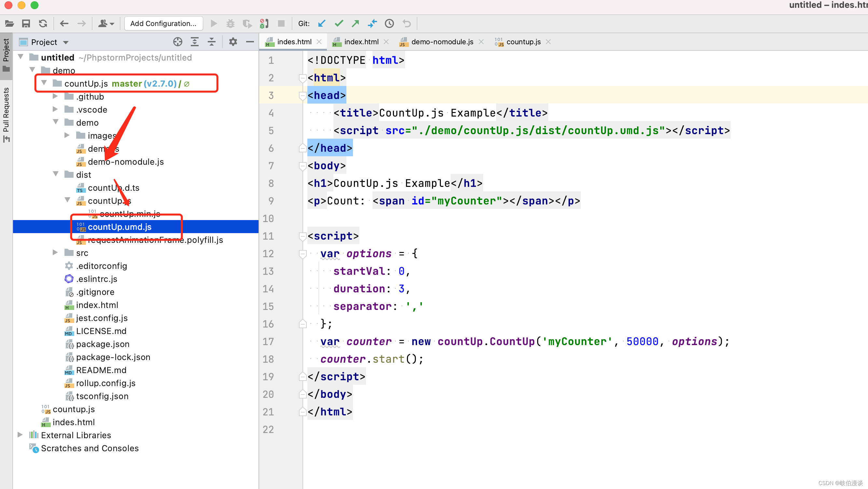
Task: Open Git history clock icon
Action: coord(389,23)
